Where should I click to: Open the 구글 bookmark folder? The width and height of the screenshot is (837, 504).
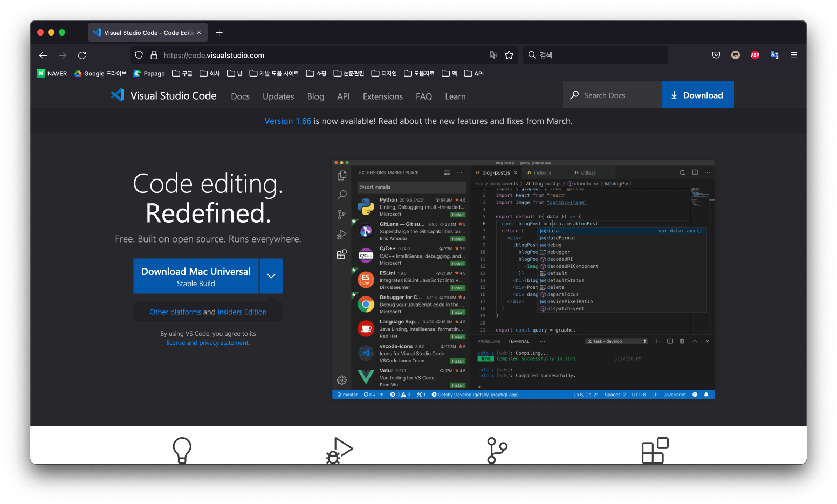pyautogui.click(x=182, y=73)
